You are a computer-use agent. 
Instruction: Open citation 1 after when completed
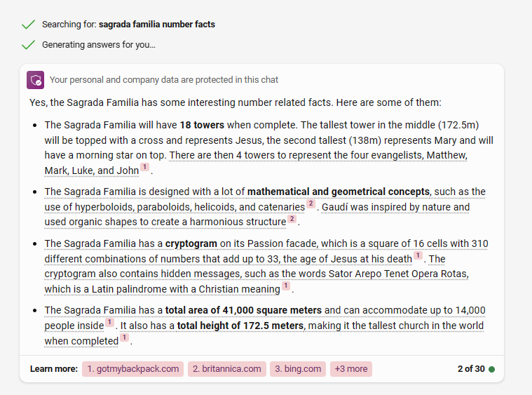[x=125, y=337]
